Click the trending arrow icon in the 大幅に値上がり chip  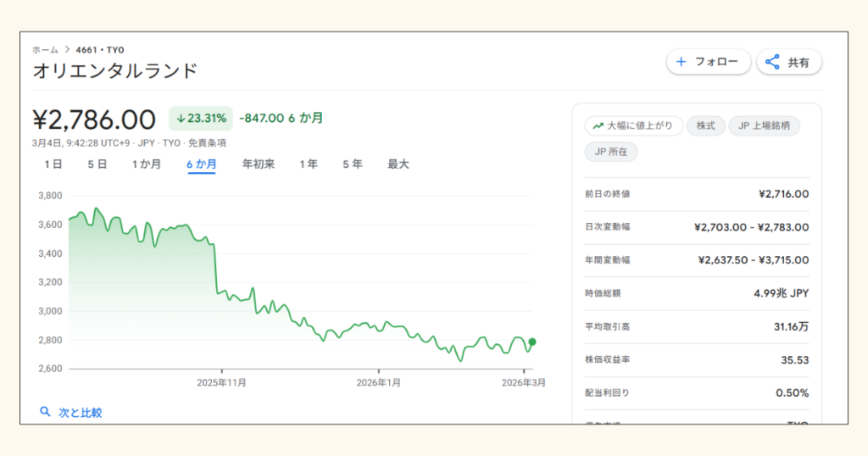point(598,126)
